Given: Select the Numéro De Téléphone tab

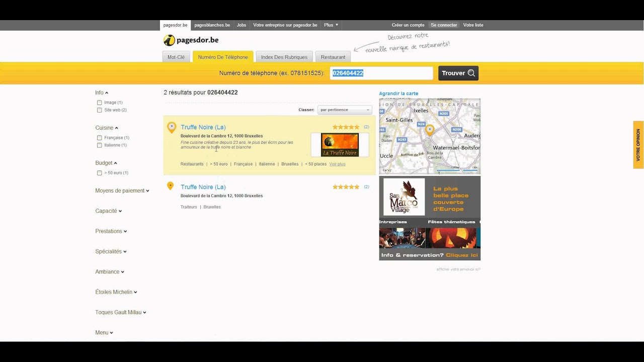Looking at the screenshot, I should click(223, 57).
